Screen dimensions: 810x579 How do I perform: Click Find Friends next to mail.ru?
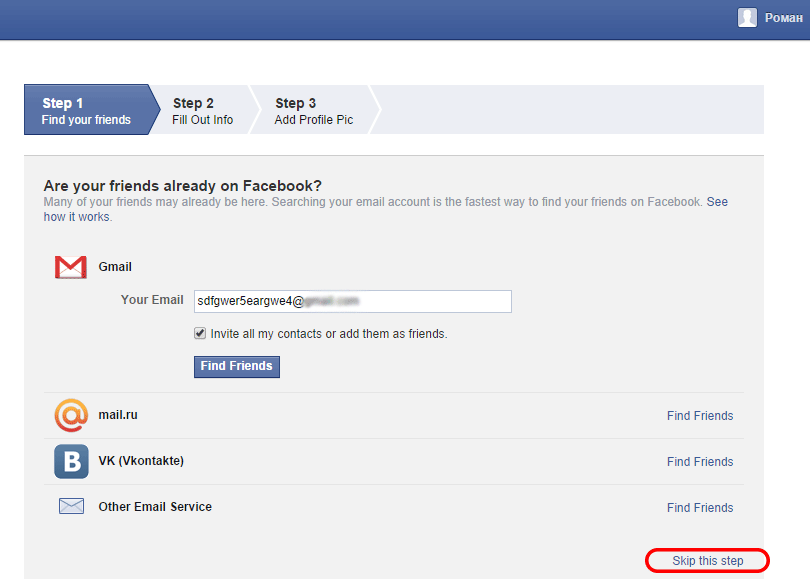tap(699, 415)
